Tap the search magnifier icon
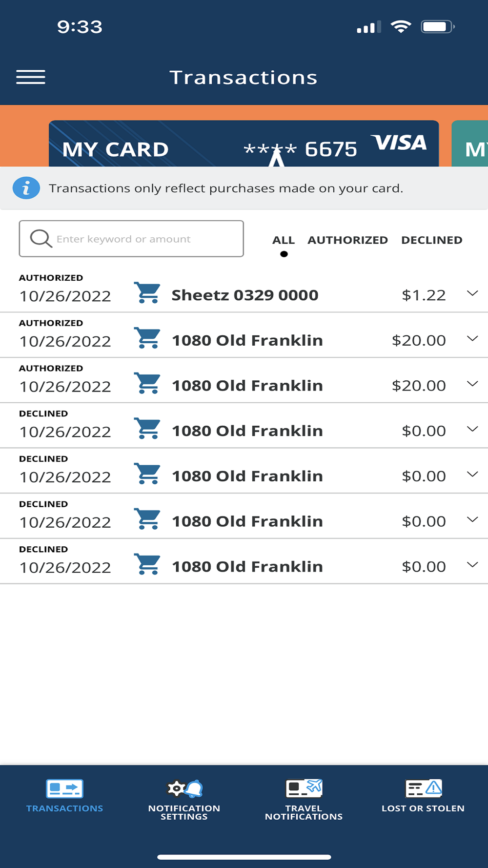 (x=41, y=239)
